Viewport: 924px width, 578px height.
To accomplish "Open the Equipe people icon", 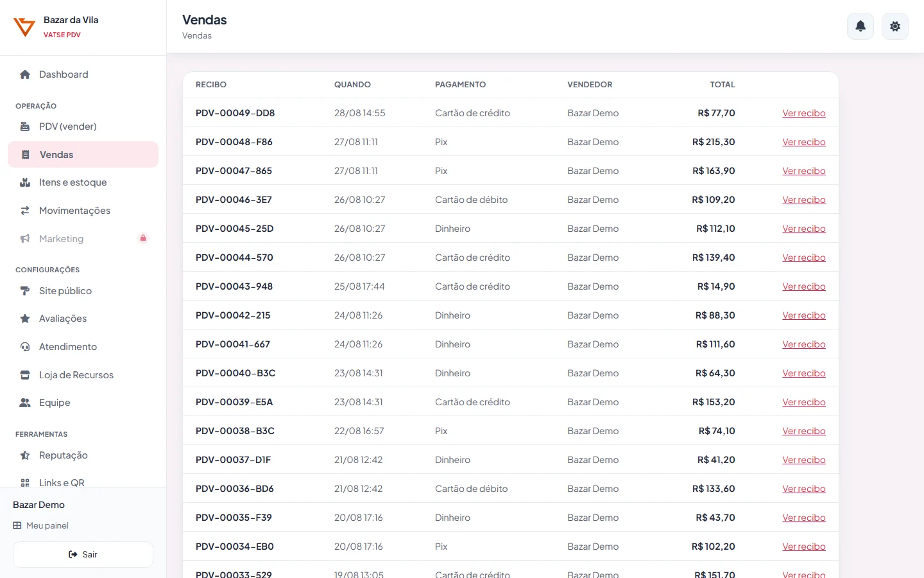I will [25, 403].
